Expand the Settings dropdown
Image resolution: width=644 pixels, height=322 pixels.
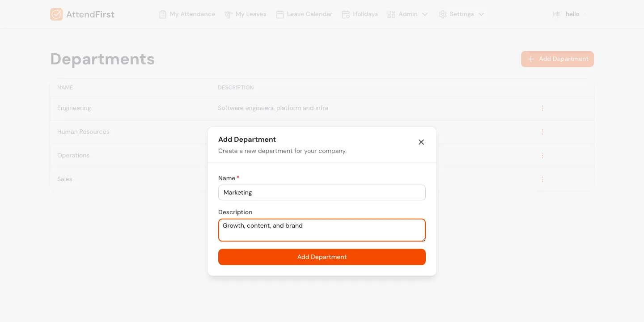click(482, 14)
